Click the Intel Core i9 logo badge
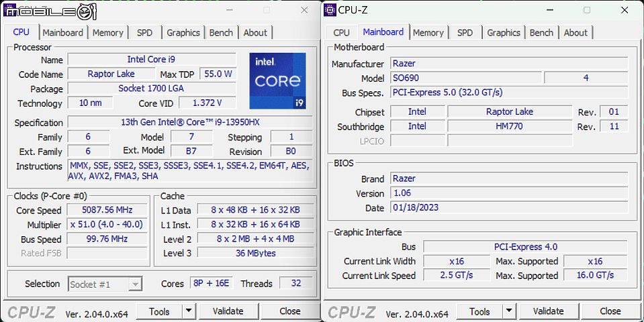Viewport: 644px width, 322px height. 277,80
